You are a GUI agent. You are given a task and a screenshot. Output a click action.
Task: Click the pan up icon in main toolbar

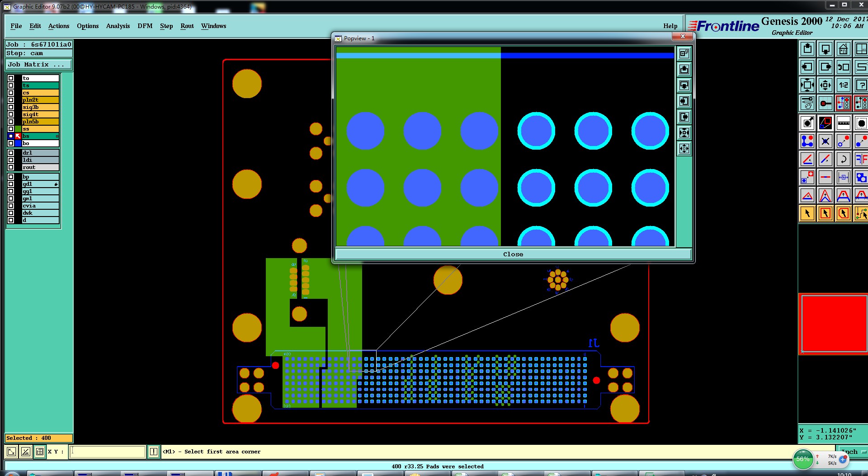point(807,49)
